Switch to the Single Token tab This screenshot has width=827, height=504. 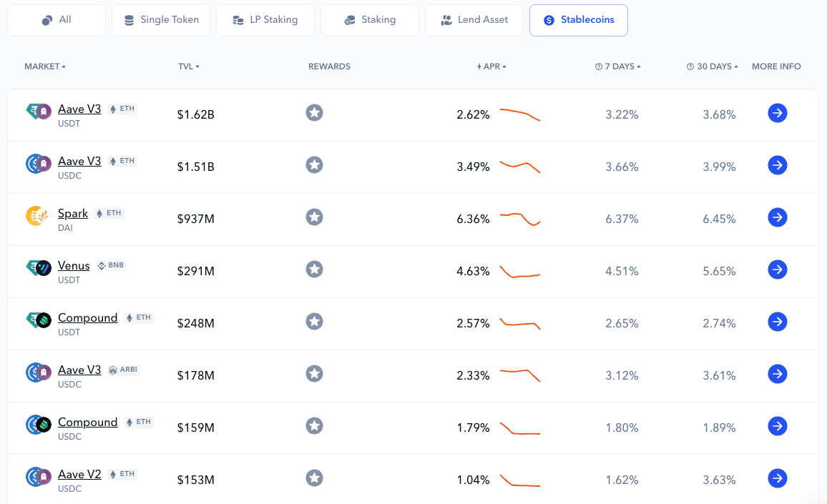(161, 20)
